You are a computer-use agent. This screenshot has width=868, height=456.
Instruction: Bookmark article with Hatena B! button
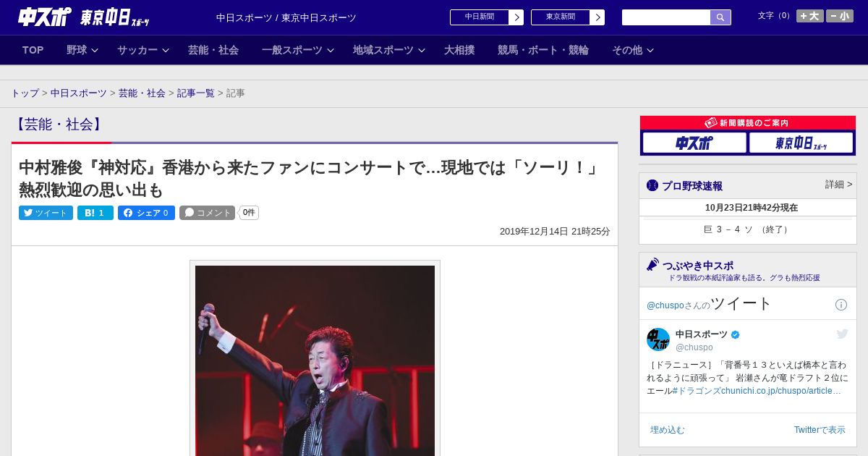click(95, 213)
